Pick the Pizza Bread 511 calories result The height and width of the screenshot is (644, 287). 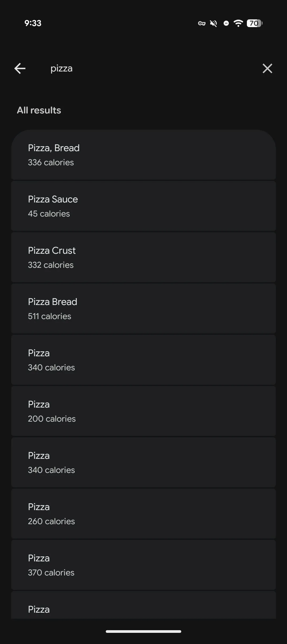pos(143,309)
